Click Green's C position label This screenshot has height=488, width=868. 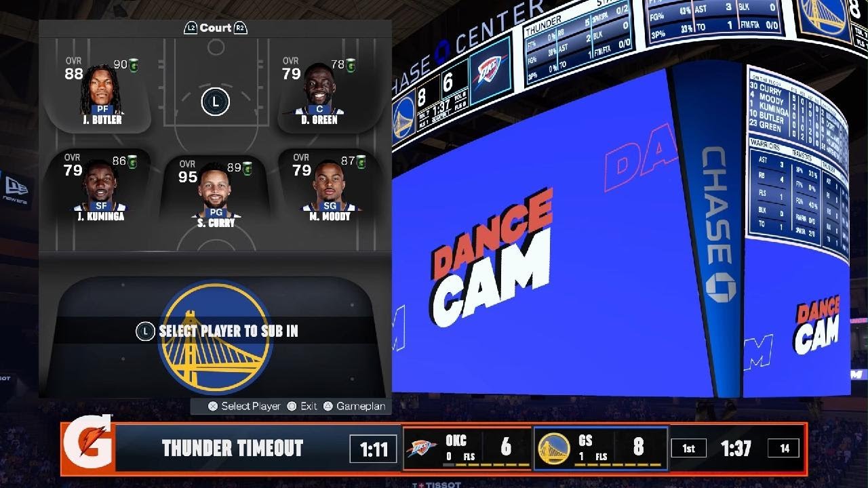pyautogui.click(x=319, y=108)
